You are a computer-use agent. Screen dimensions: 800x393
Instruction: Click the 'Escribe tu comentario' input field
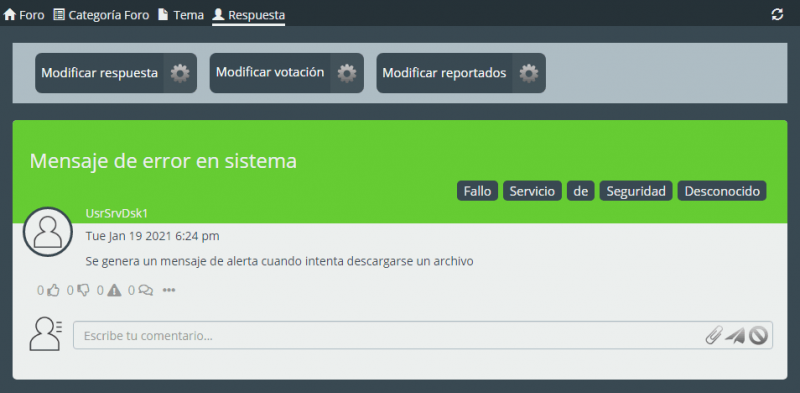423,335
